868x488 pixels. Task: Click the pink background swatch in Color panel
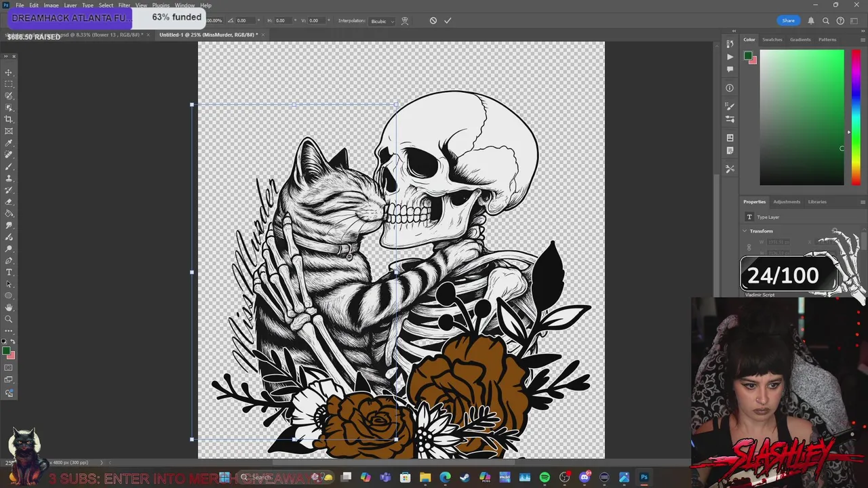point(753,61)
